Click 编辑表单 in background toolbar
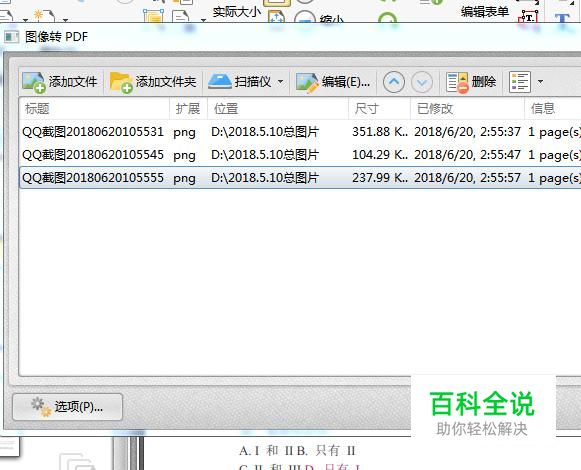This screenshot has width=581, height=470. pos(485,12)
